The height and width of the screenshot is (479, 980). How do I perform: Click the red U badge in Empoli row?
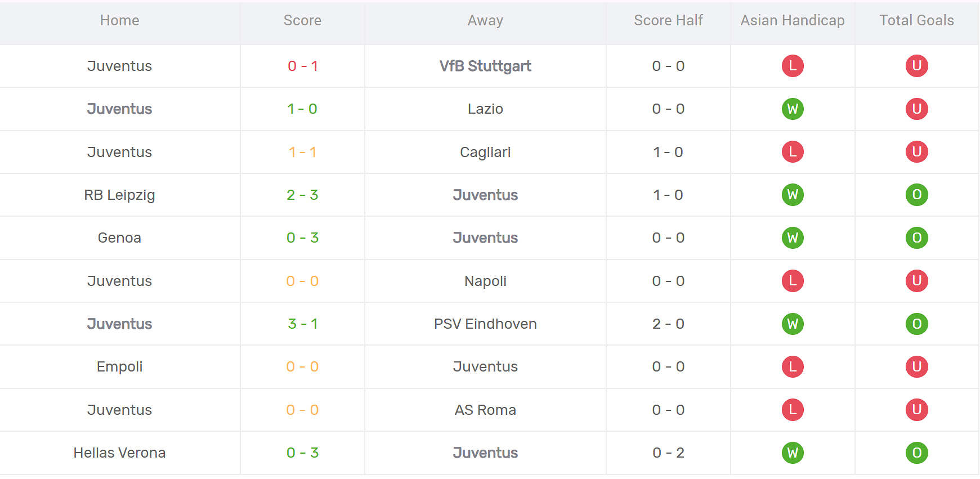(x=916, y=366)
